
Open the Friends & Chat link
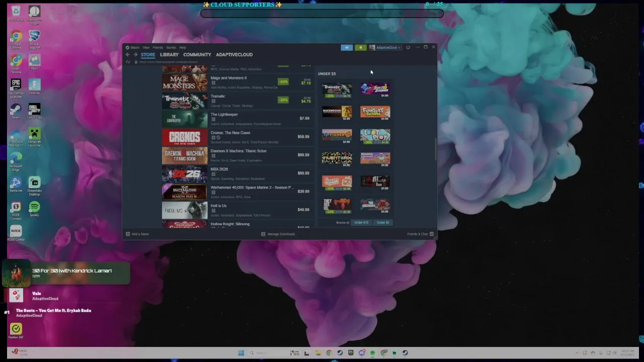[x=417, y=234]
